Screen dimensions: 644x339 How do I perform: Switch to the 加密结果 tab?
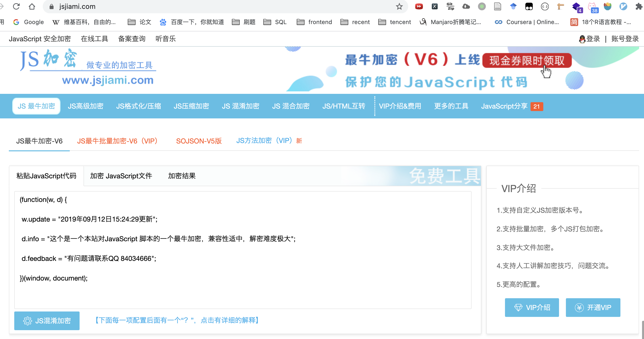click(182, 176)
